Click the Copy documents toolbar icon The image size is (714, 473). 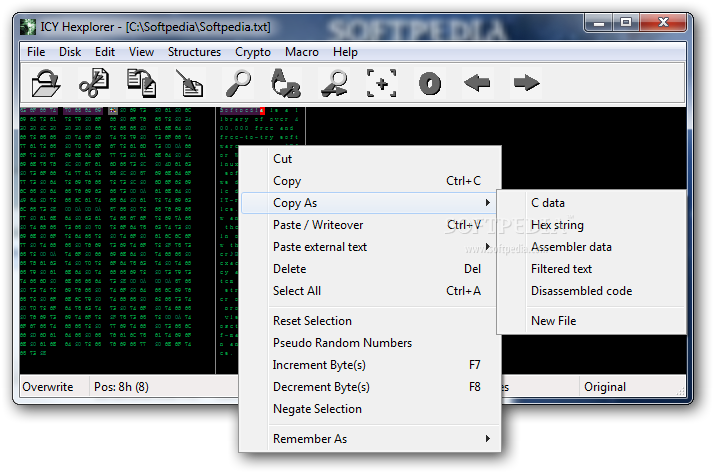(142, 83)
